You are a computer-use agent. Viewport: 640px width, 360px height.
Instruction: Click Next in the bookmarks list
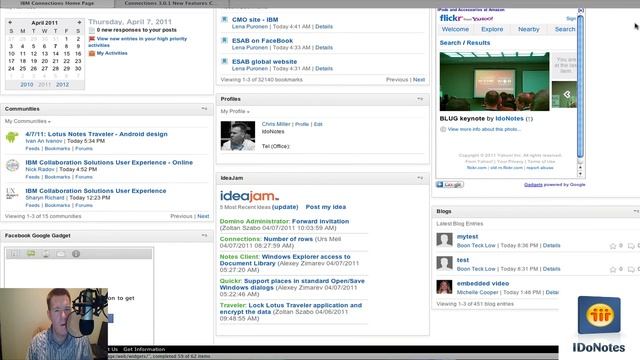[419, 80]
